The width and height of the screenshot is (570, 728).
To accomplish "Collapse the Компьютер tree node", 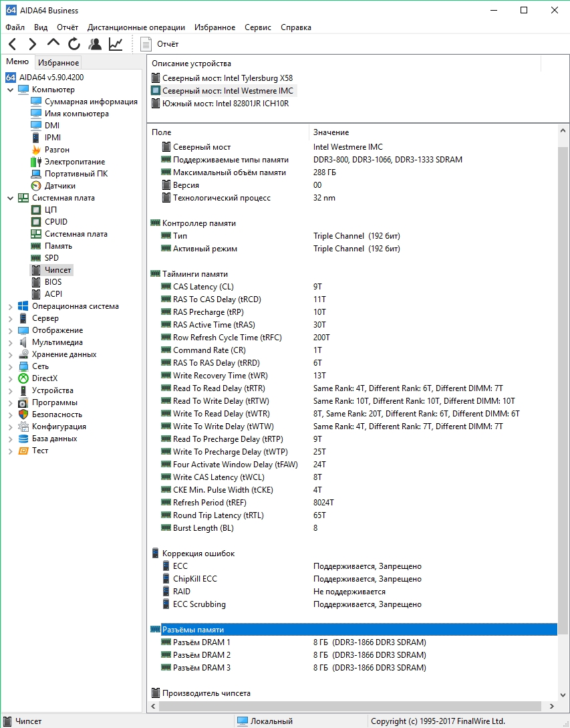I will 10,90.
